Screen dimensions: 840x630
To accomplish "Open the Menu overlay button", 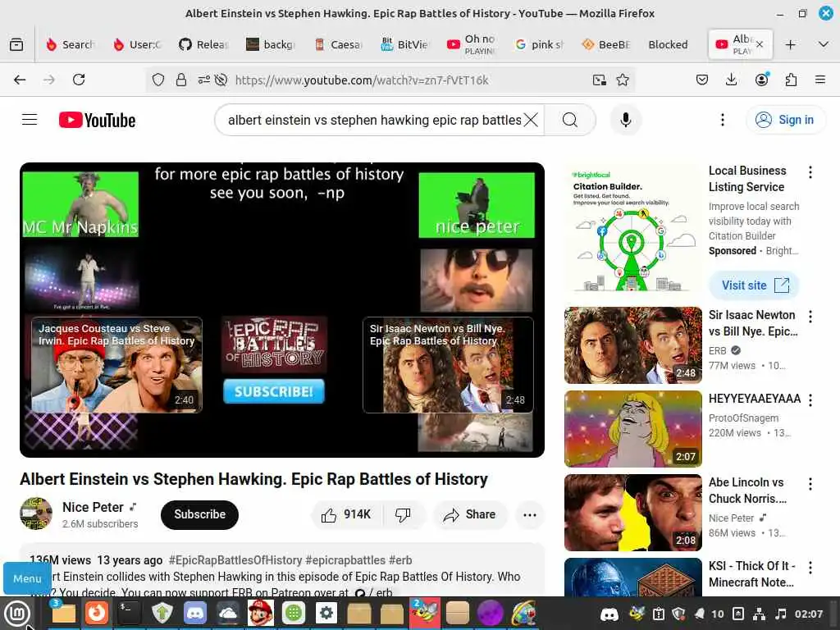I will (x=27, y=578).
